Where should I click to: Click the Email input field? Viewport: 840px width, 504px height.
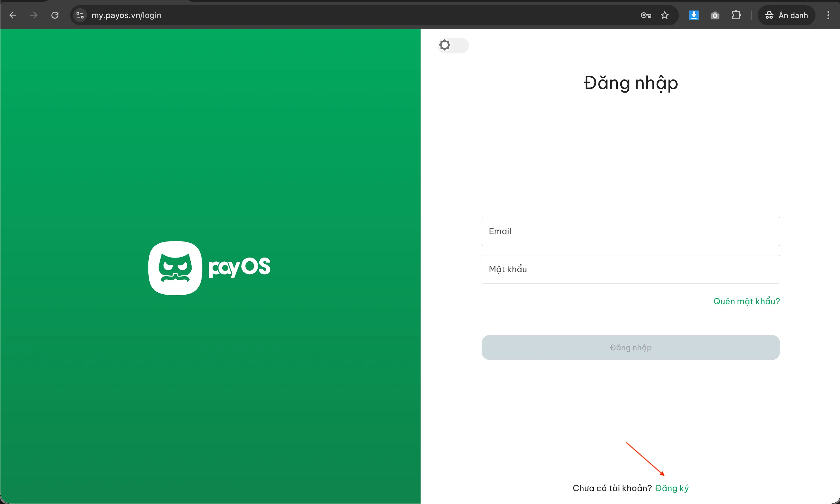click(x=630, y=231)
